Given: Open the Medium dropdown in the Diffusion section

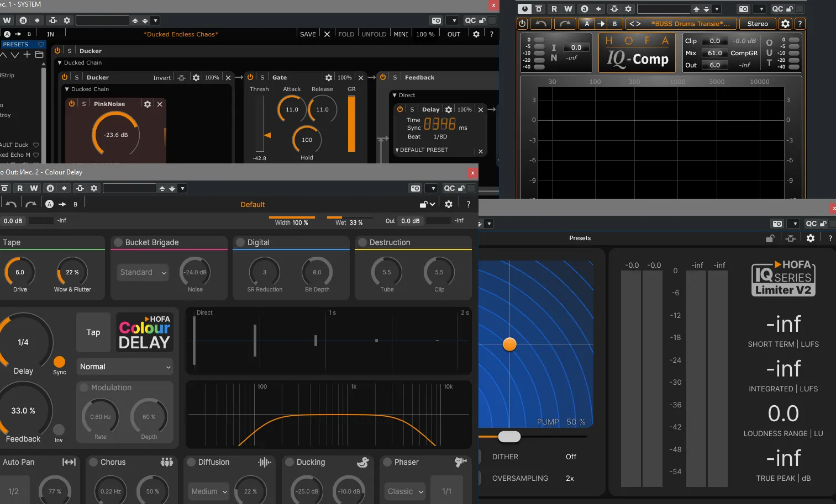Looking at the screenshot, I should 208,491.
